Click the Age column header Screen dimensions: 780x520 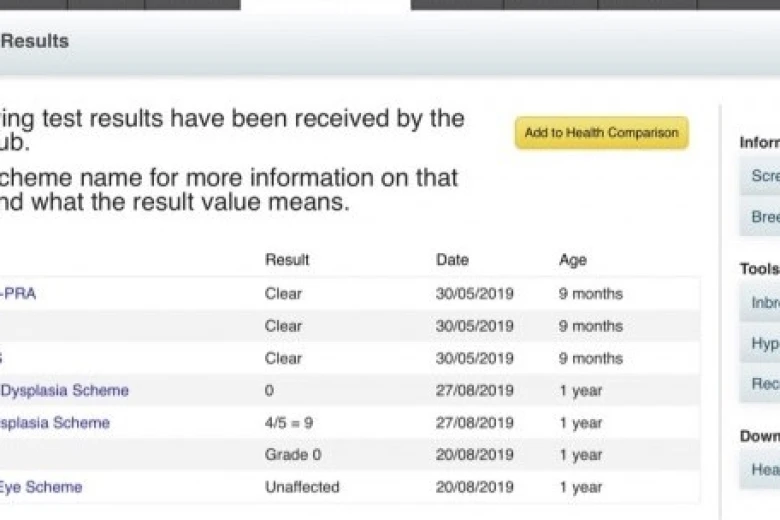coord(573,260)
